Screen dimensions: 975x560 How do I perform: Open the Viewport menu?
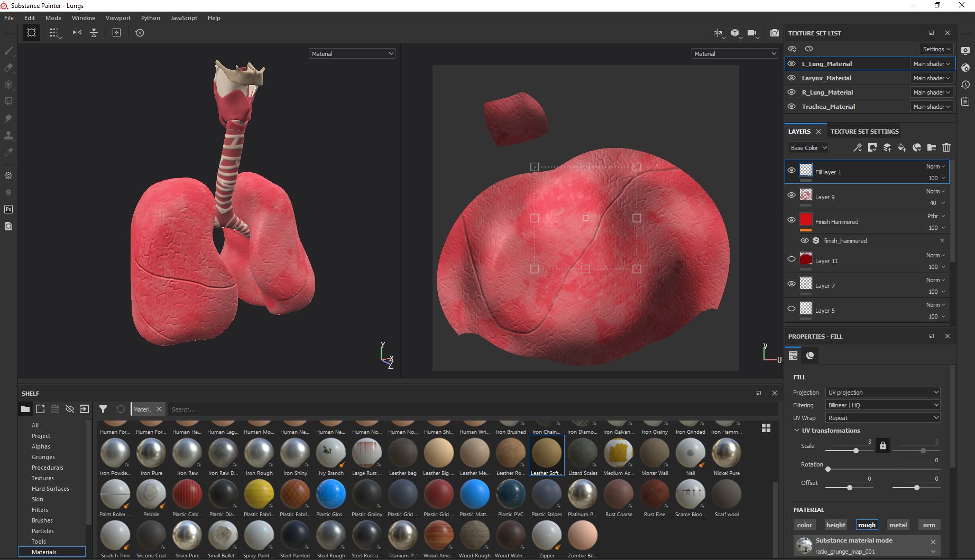click(x=118, y=18)
